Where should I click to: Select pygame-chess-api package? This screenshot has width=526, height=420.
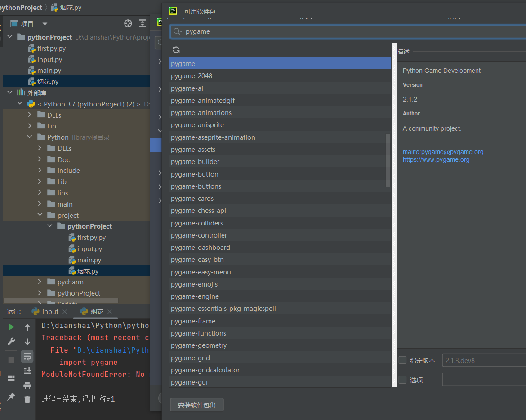pyautogui.click(x=280, y=211)
